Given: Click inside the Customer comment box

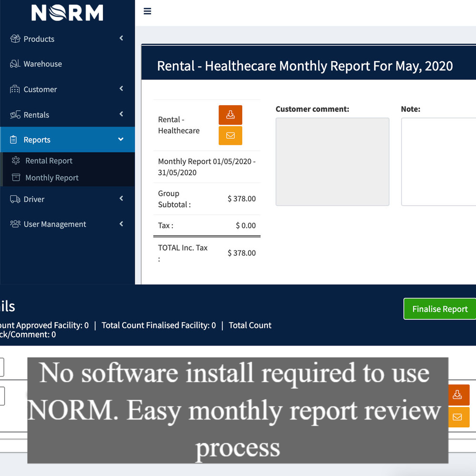Looking at the screenshot, I should point(332,162).
